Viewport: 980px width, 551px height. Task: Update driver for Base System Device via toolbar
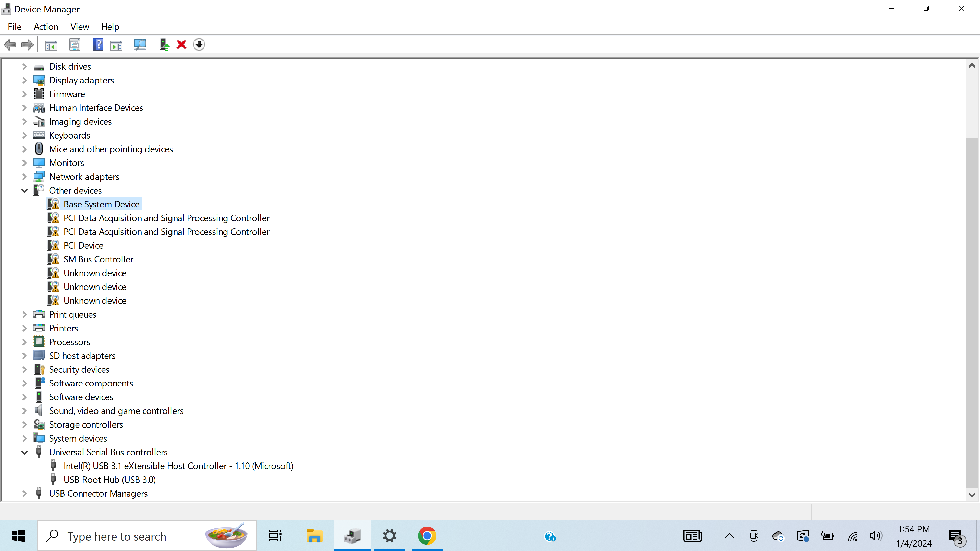pos(164,44)
